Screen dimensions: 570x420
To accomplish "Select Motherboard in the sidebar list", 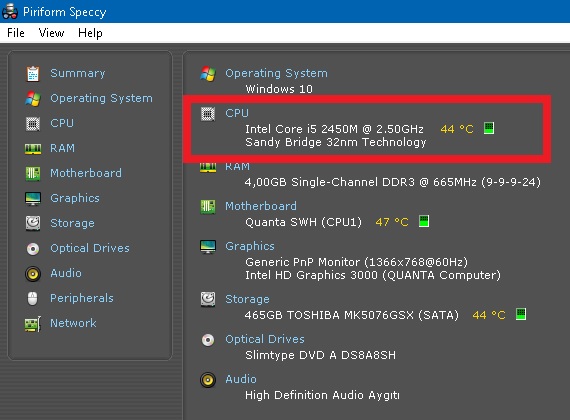I will (86, 173).
